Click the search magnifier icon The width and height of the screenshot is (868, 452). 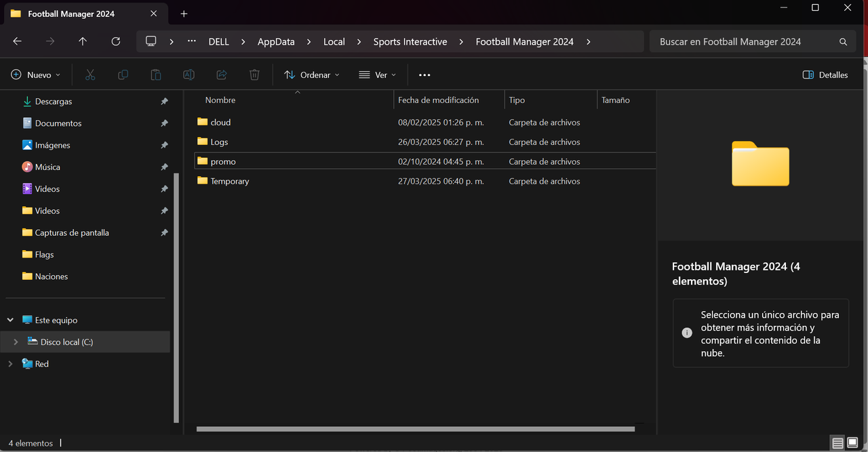[x=844, y=42]
